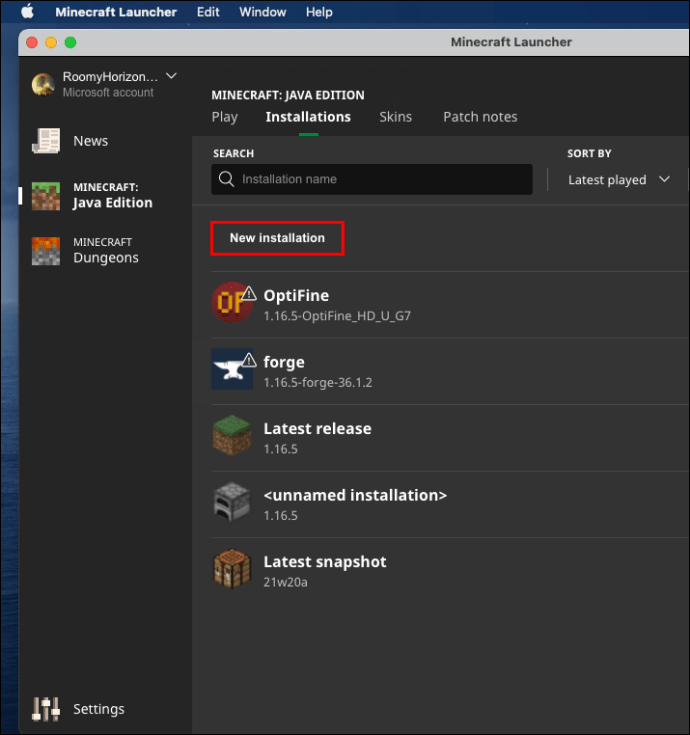This screenshot has width=690, height=735.
Task: Click the search magnifier icon
Action: coord(226,179)
